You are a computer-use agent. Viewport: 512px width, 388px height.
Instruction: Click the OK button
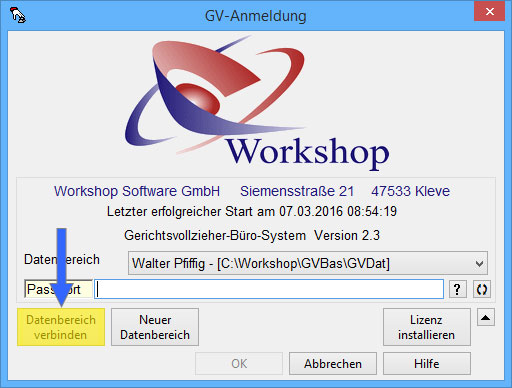coord(239,364)
